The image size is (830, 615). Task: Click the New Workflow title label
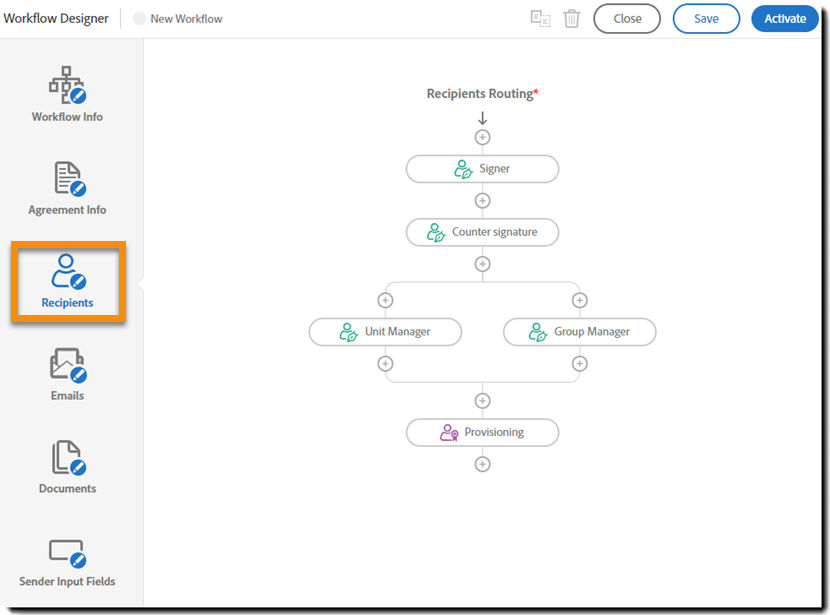click(187, 18)
